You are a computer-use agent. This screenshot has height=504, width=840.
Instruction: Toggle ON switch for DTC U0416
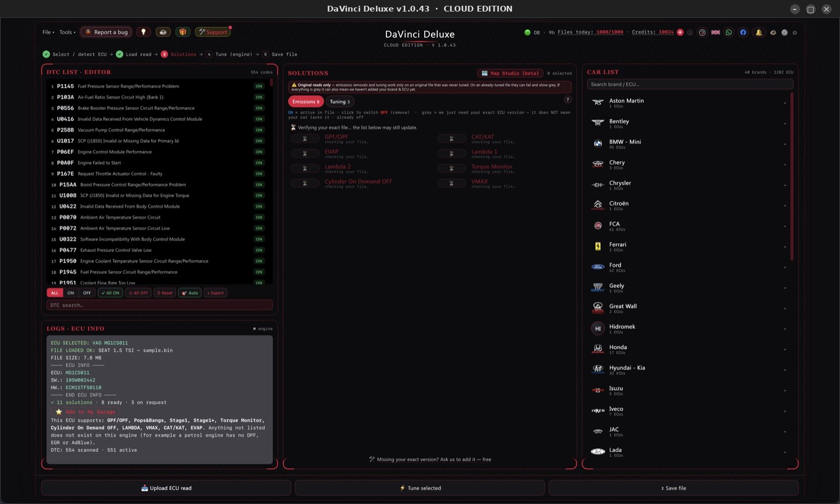pos(259,119)
